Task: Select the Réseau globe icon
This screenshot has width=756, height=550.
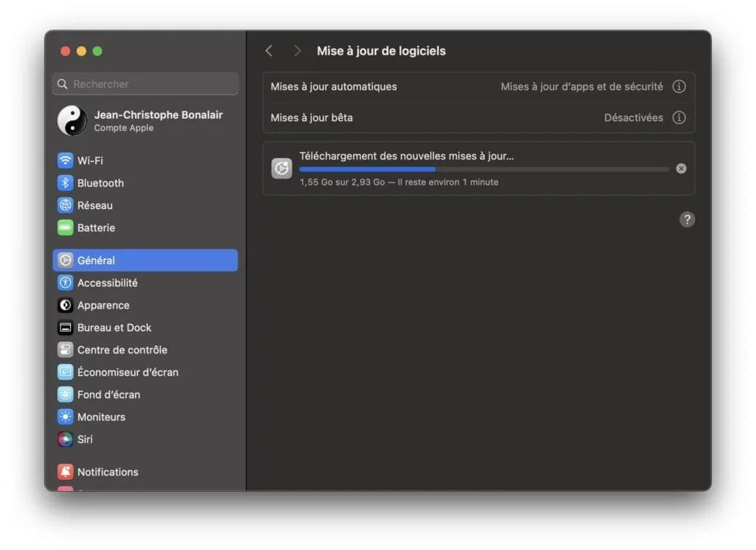Action: (x=66, y=205)
